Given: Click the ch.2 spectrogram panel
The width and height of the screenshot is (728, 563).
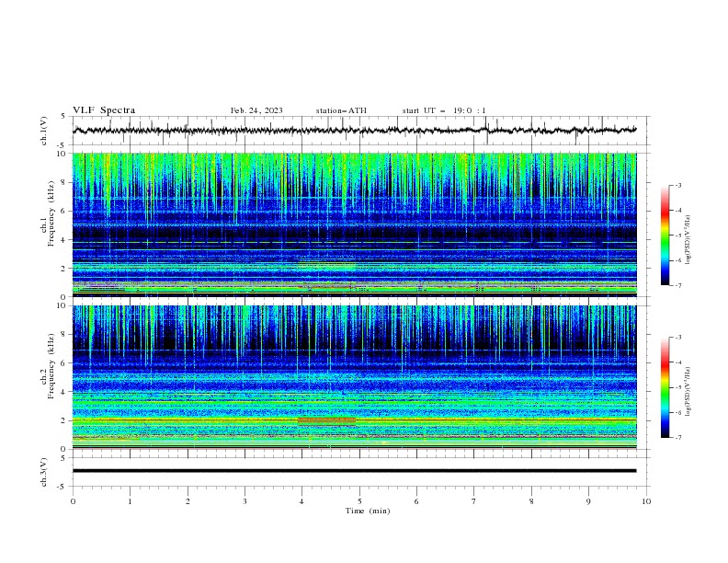Looking at the screenshot, I should pos(354,377).
